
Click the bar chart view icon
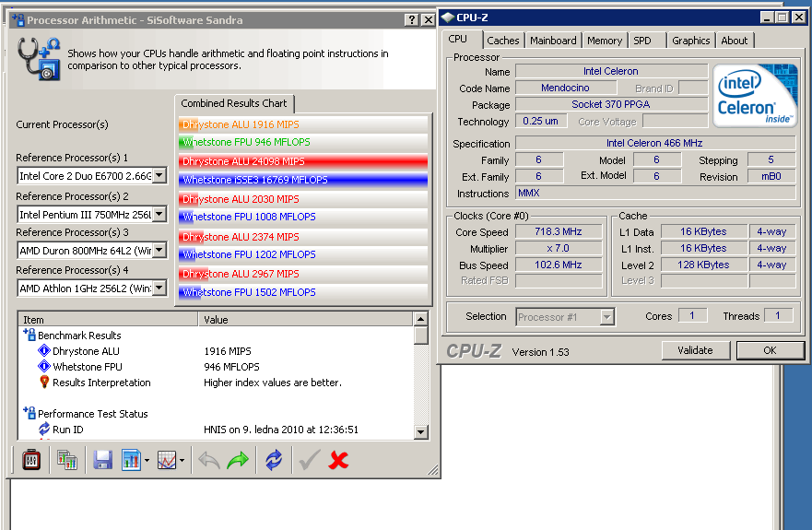(x=131, y=459)
